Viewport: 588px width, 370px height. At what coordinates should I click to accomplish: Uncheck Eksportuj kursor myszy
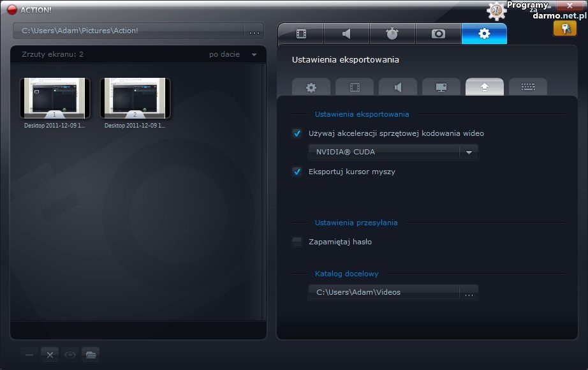point(297,172)
